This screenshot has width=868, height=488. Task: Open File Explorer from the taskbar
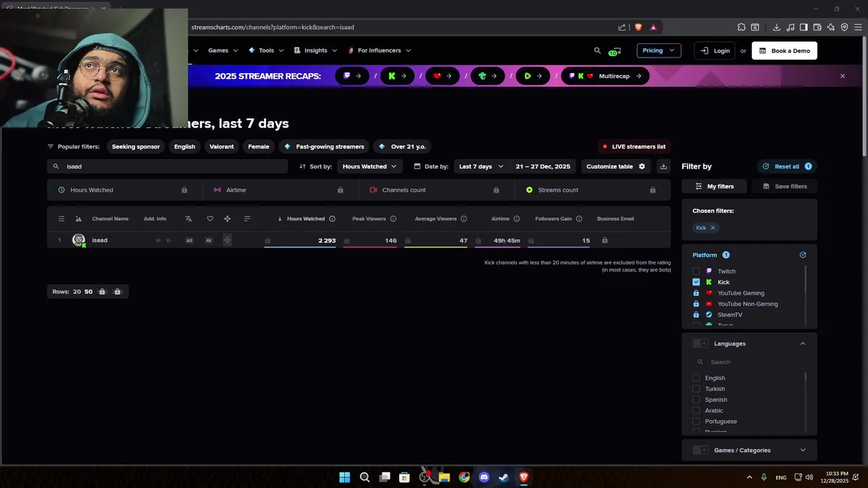[x=444, y=477]
